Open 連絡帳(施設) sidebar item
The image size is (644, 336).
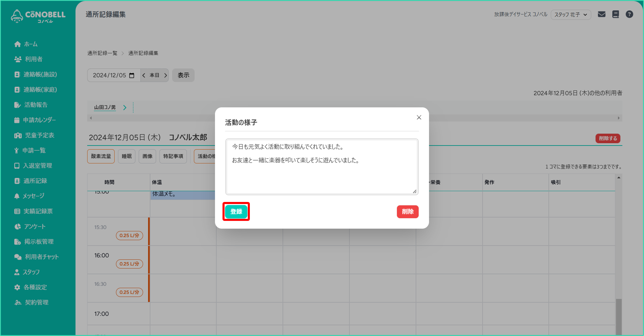click(36, 75)
